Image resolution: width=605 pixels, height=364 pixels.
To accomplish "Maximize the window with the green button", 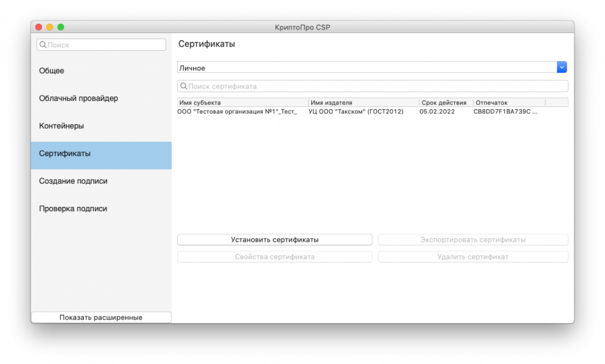I will pos(61,27).
